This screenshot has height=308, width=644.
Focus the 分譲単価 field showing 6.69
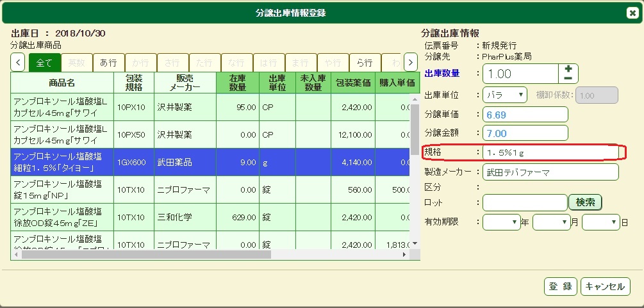[x=525, y=115]
